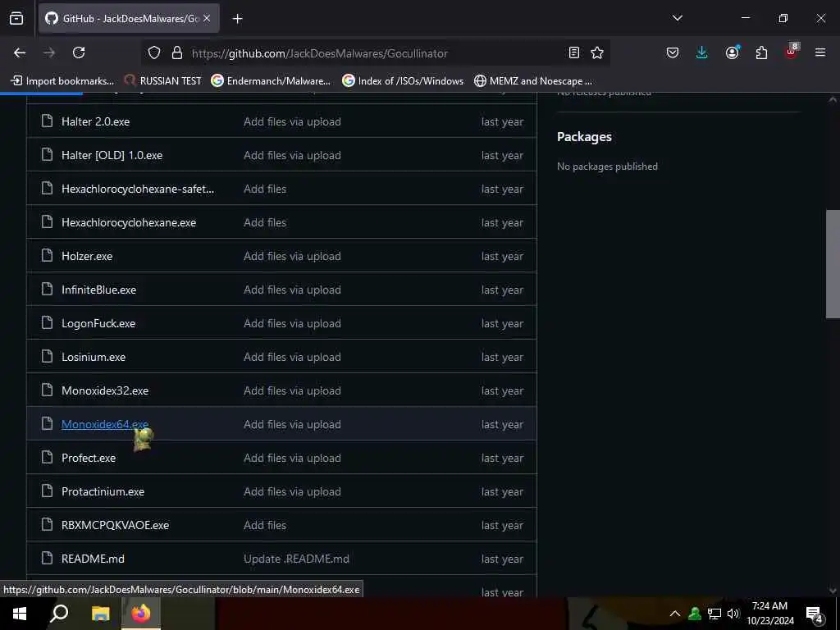The image size is (840, 630).
Task: Open the Hexachlorocyclohexane-safet... file
Action: click(x=138, y=189)
